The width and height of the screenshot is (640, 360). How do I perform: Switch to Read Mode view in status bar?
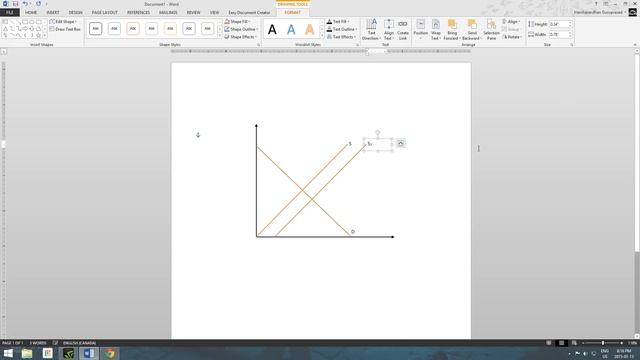[549, 343]
